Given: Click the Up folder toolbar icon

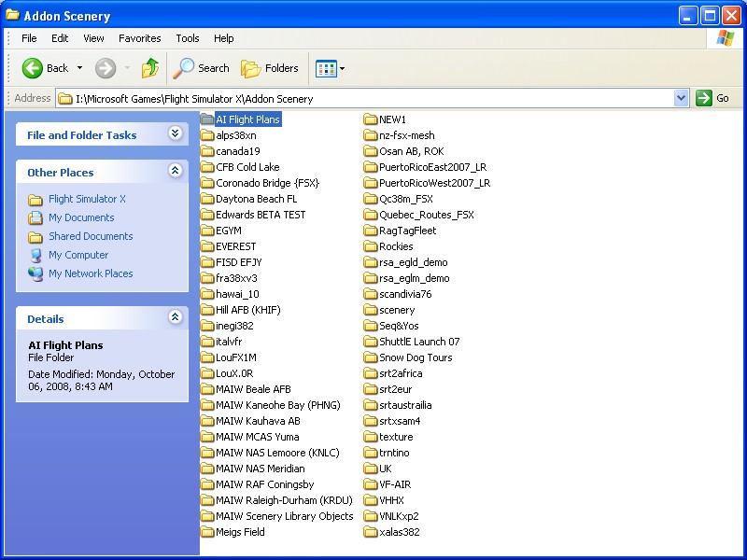Looking at the screenshot, I should 150,68.
